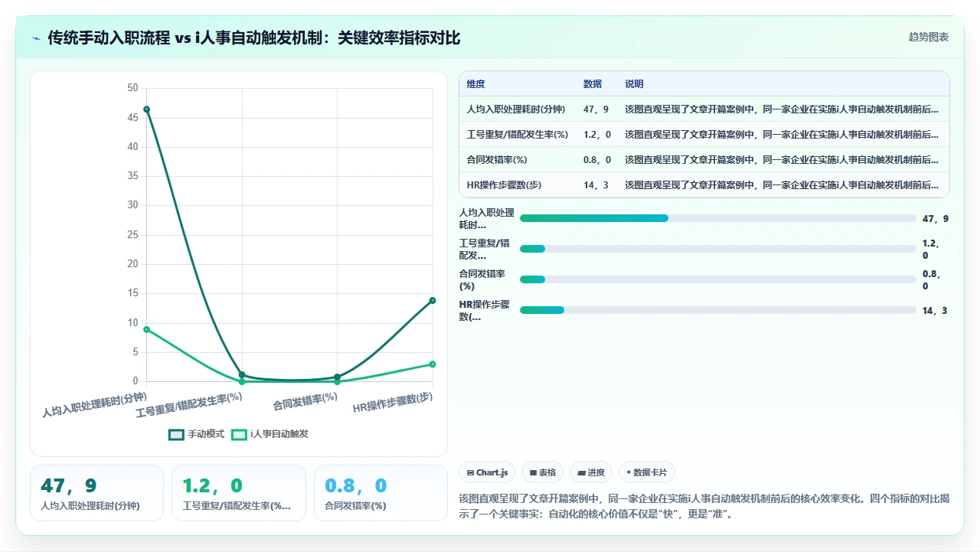Click table cell 人均入职处理耗时(分钟)
This screenshot has height=552, width=980.
click(518, 109)
